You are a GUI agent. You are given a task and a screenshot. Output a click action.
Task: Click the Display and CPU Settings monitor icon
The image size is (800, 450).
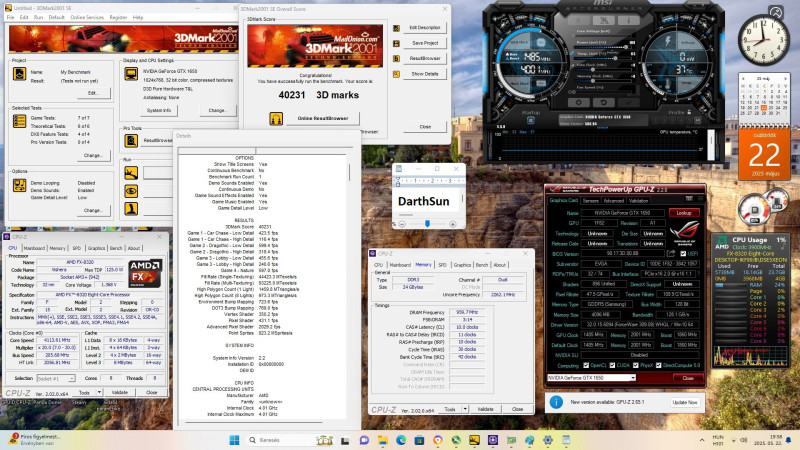click(x=131, y=74)
